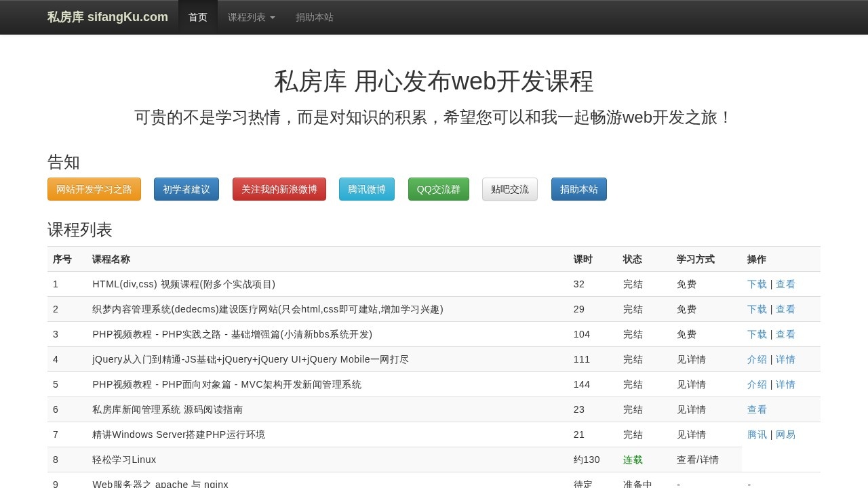Open the 首页 menu item
Viewport: 868px width, 488px height.
(197, 18)
